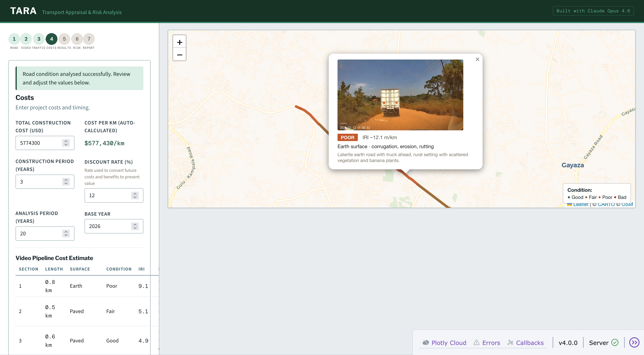Select the IRI value 9.1
This screenshot has height=355, width=644.
click(x=143, y=286)
